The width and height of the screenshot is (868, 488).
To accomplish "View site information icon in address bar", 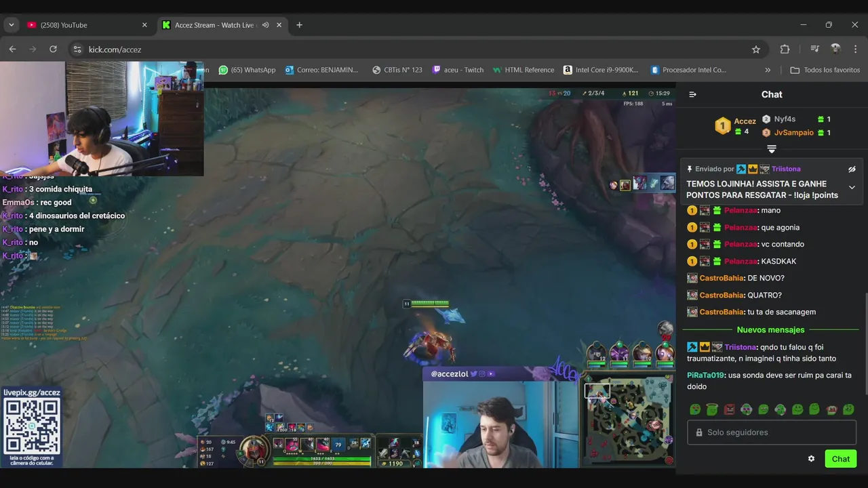I will point(77,49).
